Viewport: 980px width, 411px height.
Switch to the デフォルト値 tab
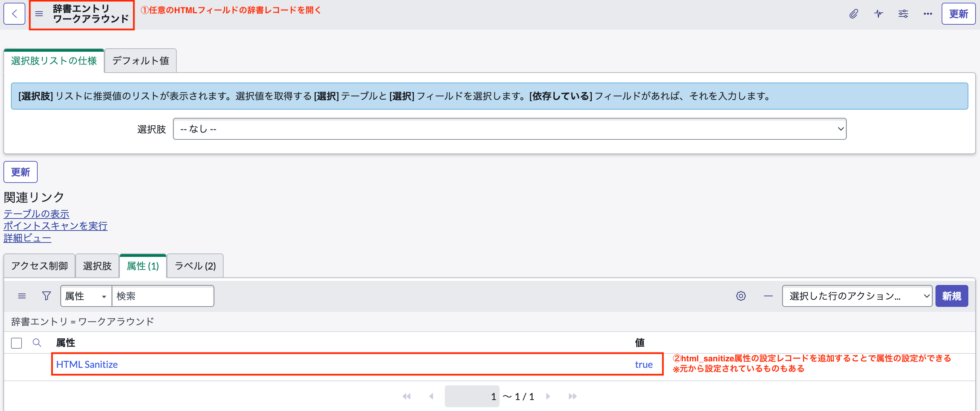pyautogui.click(x=140, y=61)
